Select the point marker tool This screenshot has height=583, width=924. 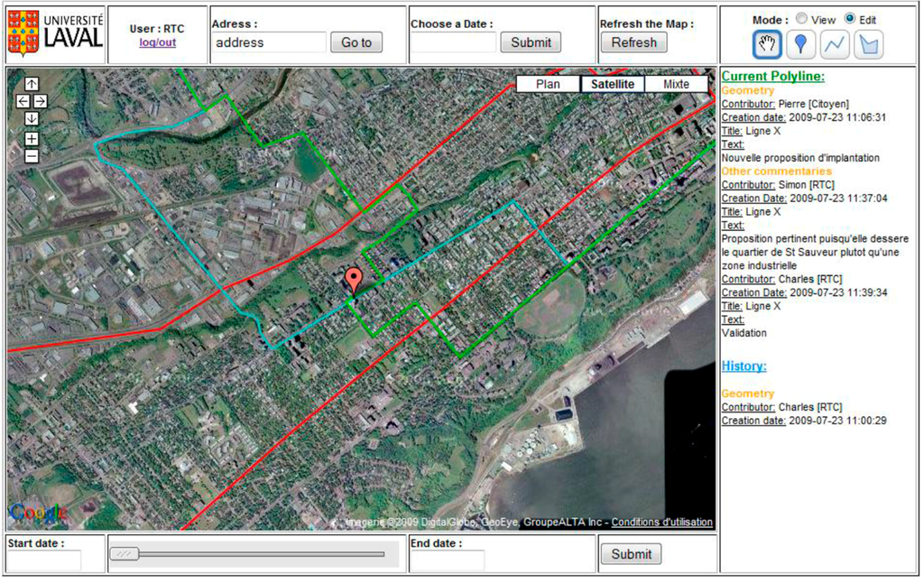(x=800, y=43)
